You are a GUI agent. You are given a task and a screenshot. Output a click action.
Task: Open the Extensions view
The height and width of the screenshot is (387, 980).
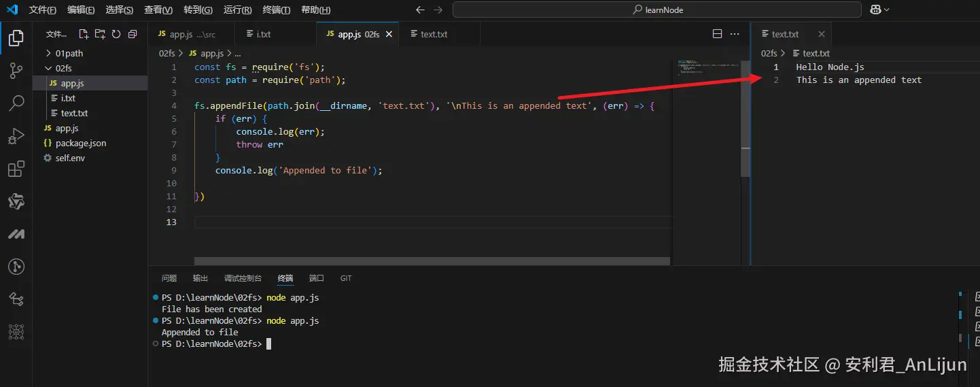16,169
